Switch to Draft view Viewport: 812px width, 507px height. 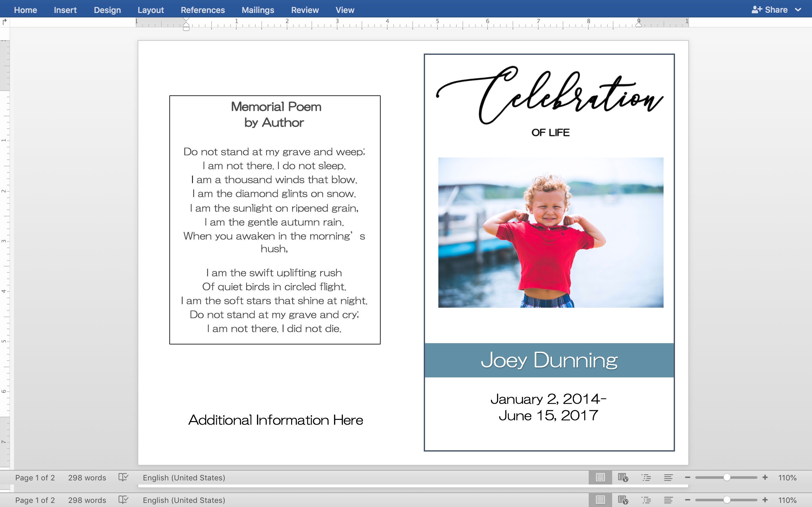[x=668, y=478]
